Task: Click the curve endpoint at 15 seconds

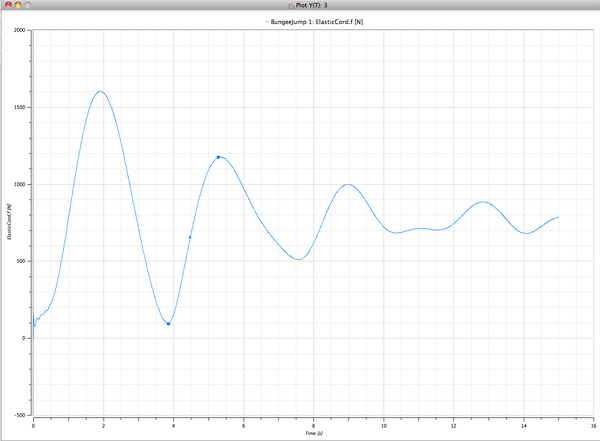Action: [x=558, y=217]
